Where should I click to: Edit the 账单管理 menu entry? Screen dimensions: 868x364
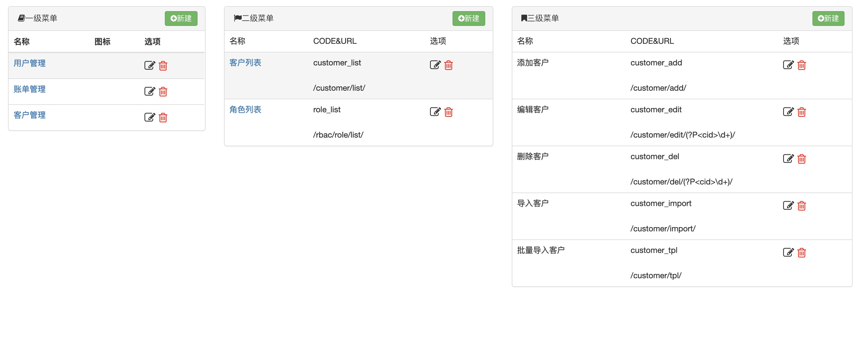click(x=150, y=91)
